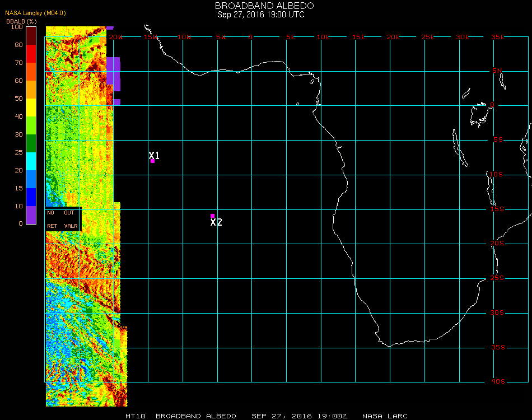Viewport: 532px width, 420px height.
Task: Click the 35S latitude label
Action: (498, 347)
